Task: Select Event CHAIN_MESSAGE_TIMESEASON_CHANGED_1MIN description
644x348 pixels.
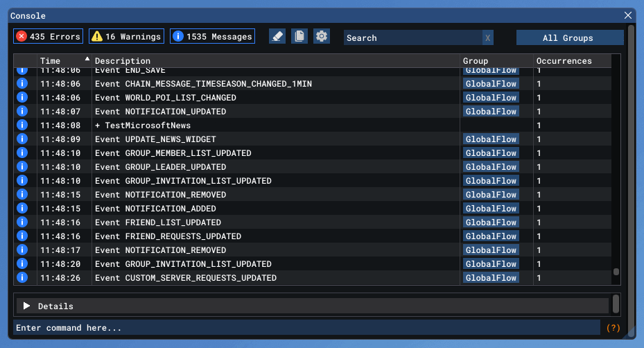Action: [203, 84]
